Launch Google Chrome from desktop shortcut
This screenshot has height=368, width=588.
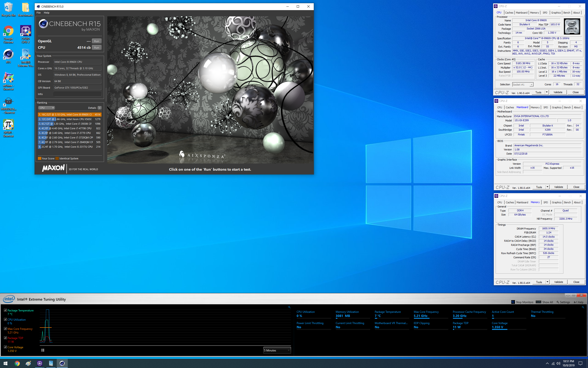coord(8,34)
